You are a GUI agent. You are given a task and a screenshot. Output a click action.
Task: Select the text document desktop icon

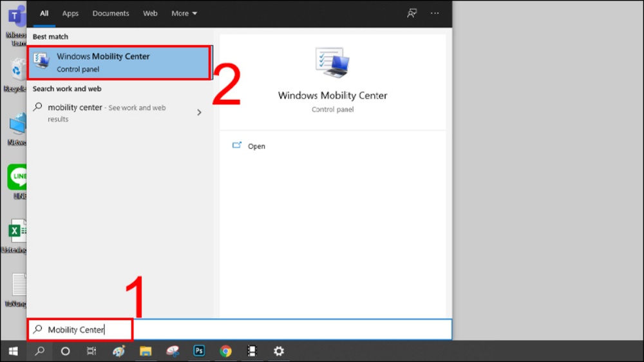pos(17,290)
